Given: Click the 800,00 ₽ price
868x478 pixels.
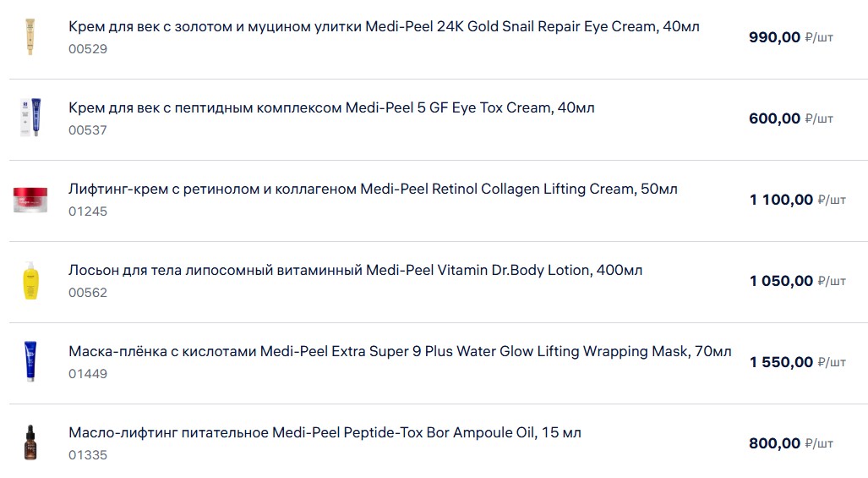Looking at the screenshot, I should [790, 443].
